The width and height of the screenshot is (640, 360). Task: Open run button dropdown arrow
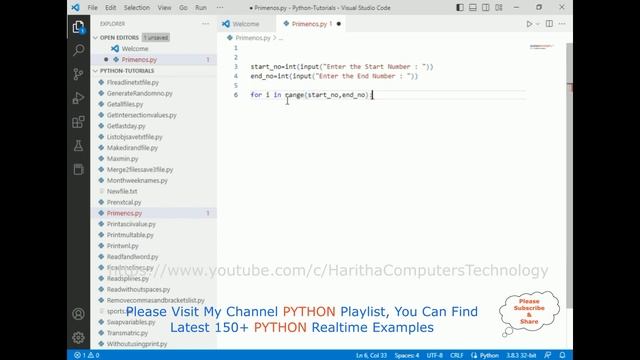[x=538, y=24]
